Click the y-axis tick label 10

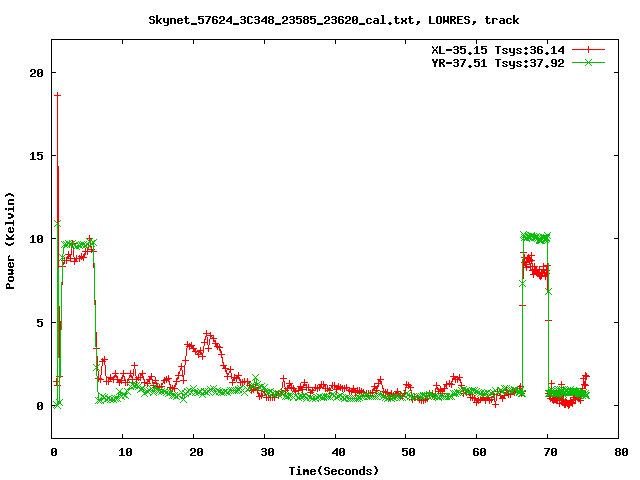point(36,239)
